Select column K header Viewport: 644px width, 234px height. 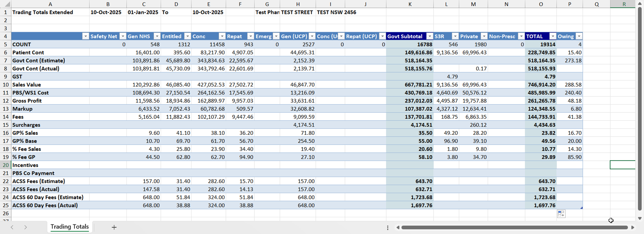(410, 4)
